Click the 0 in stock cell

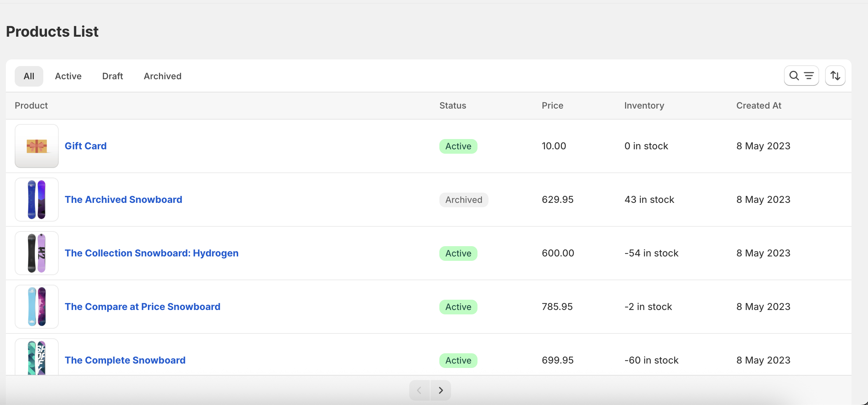646,146
